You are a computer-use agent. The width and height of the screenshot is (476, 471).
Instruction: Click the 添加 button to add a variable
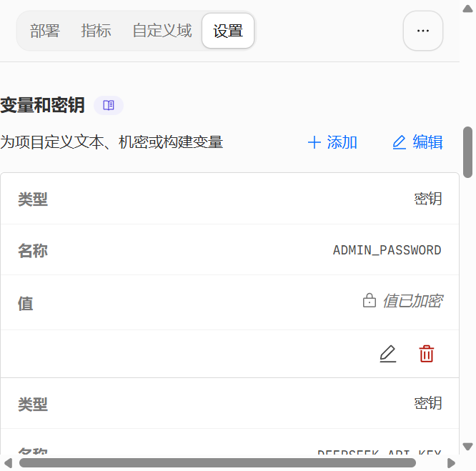[332, 142]
